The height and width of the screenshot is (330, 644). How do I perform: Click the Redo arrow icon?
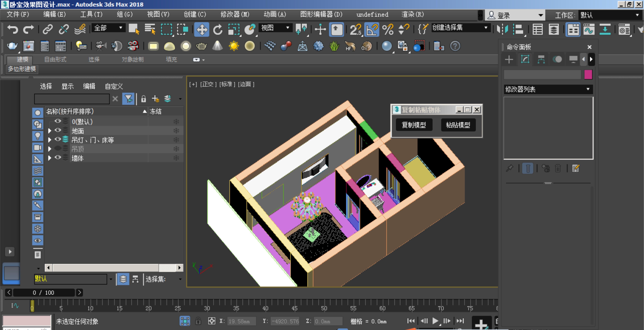tap(28, 29)
